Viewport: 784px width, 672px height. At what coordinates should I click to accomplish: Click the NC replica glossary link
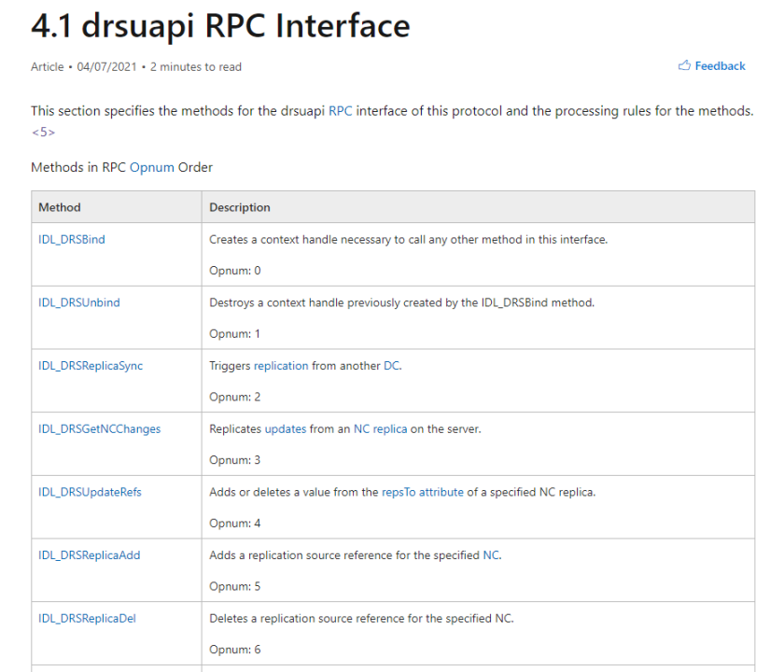click(380, 429)
